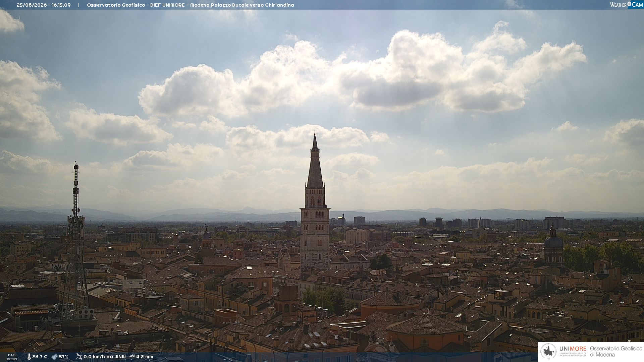Viewport: 644px width, 362px height.
Task: Click the Osservatorio Geofisico di Modena caption
Action: (x=616, y=352)
